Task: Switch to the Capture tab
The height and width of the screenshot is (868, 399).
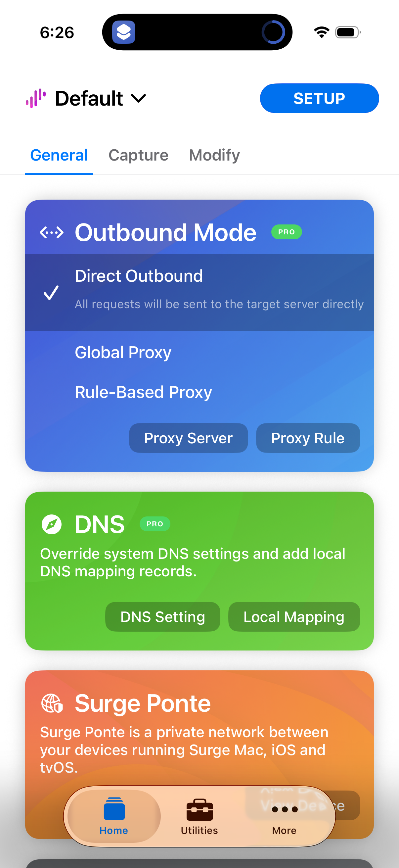Action: pyautogui.click(x=138, y=155)
